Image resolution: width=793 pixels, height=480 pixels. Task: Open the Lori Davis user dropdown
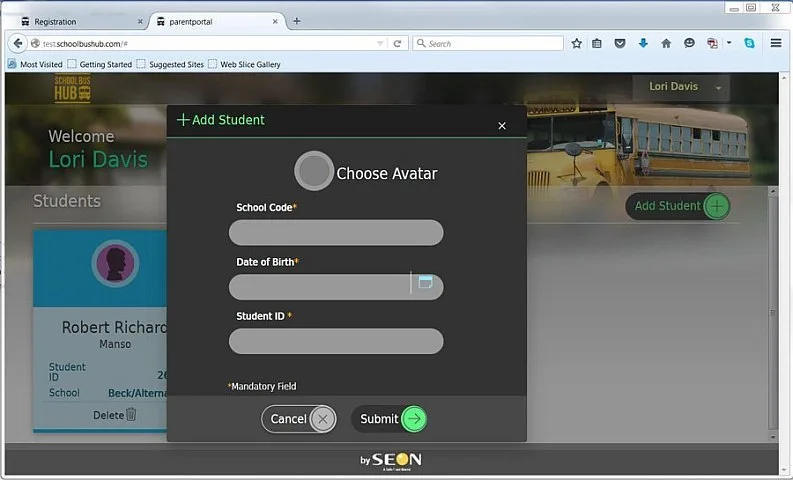(681, 87)
